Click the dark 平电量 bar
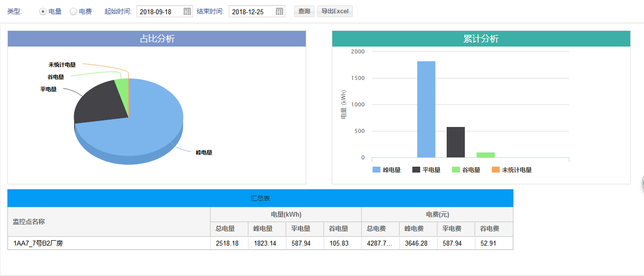 click(x=456, y=142)
